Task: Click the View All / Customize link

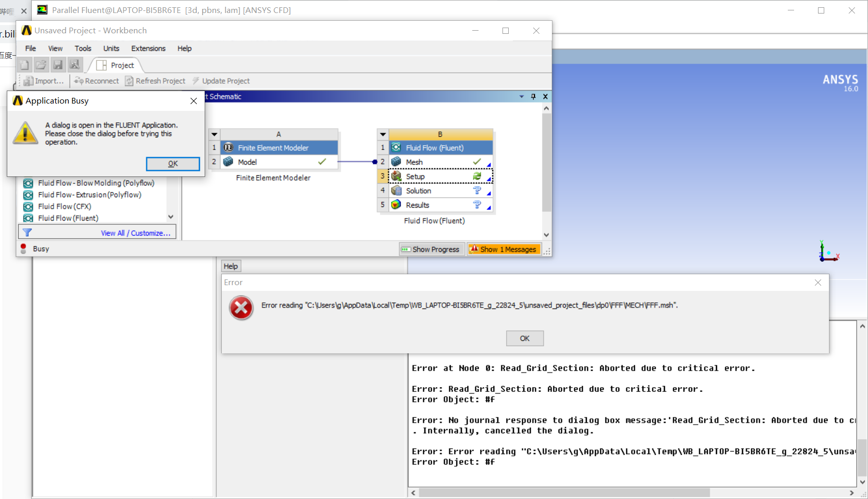Action: point(135,233)
